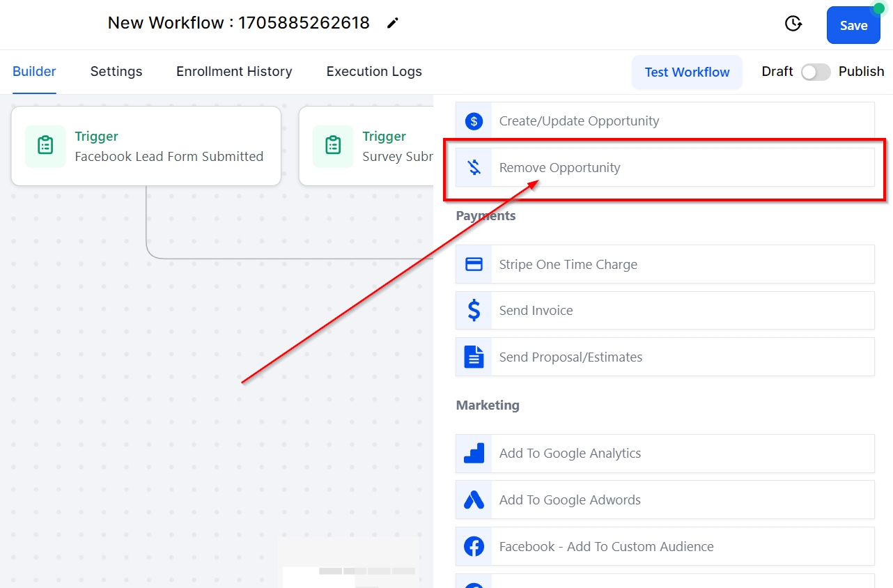Click the Send Proposal document icon

[x=474, y=357]
